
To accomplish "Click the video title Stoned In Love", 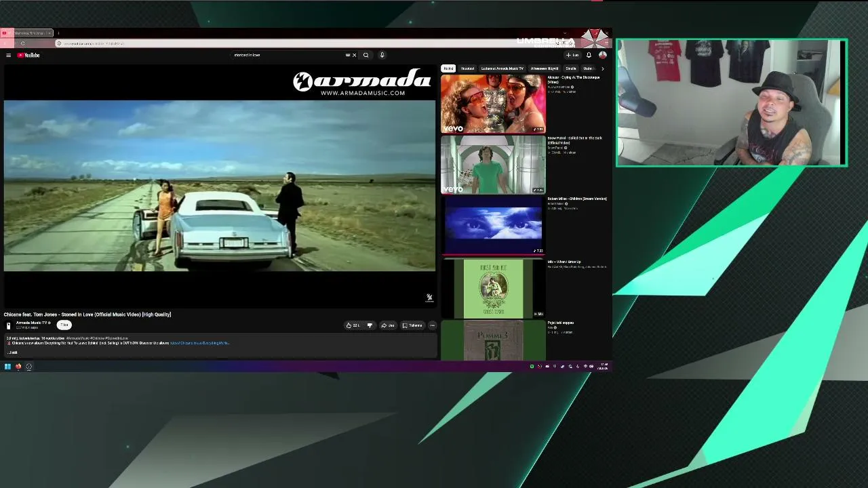I will tap(87, 314).
